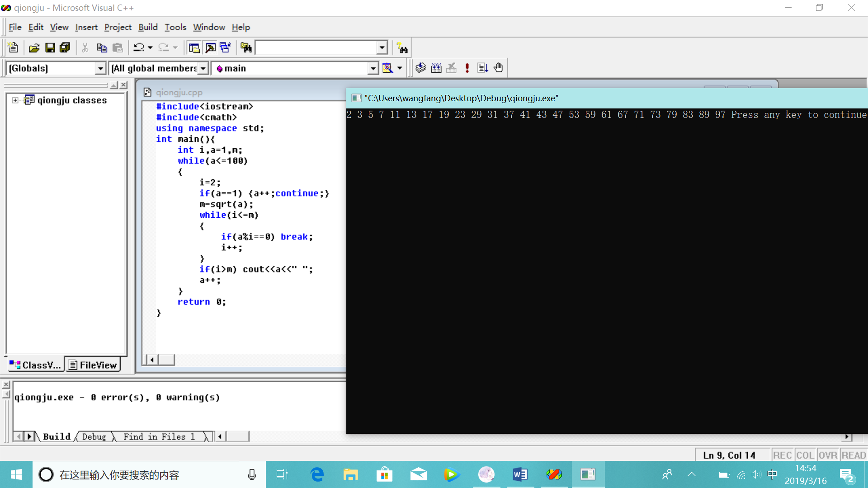Click the Insert/Remove Breakpoint hand icon
Image resolution: width=868 pixels, height=488 pixels.
(498, 68)
